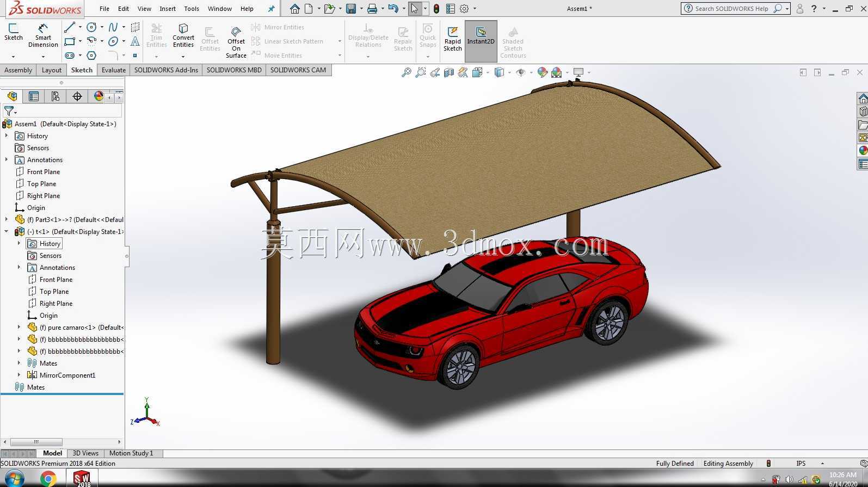
Task: Select Top Plane under Assem1 root
Action: point(41,183)
